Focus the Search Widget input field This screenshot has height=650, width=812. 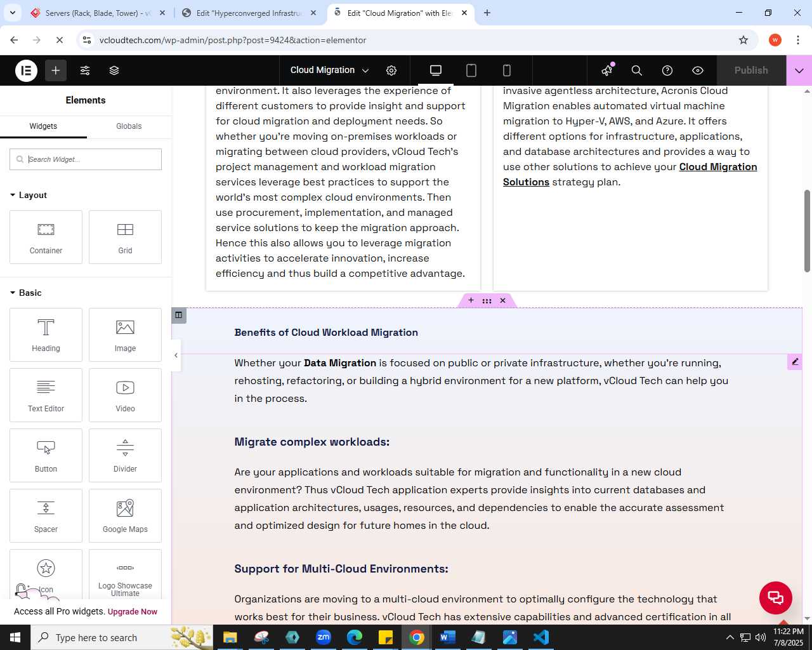(86, 159)
